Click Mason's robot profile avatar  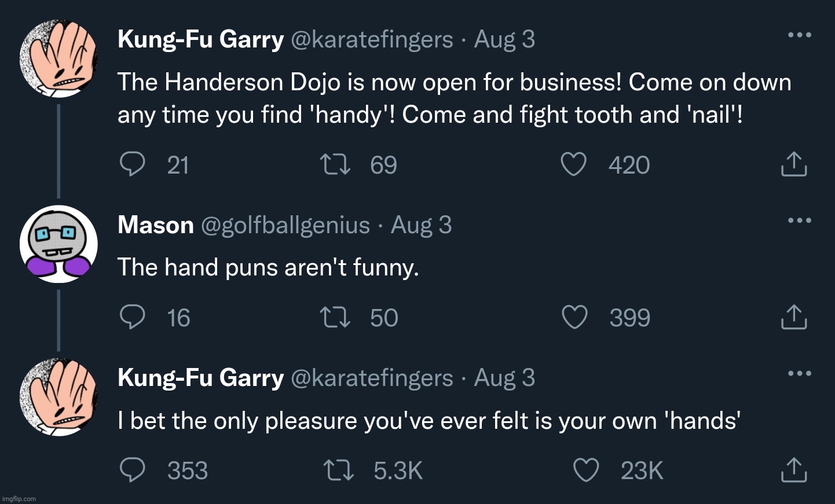pos(58,244)
